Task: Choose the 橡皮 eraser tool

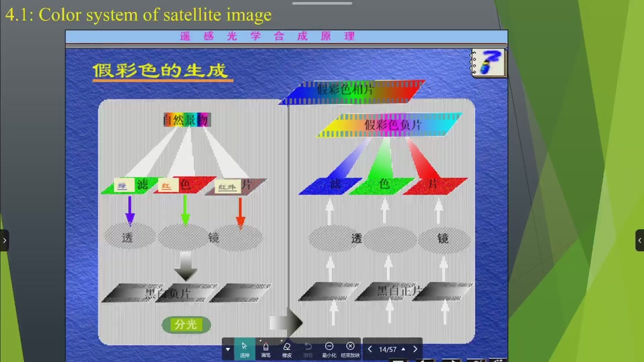Action: [x=287, y=349]
